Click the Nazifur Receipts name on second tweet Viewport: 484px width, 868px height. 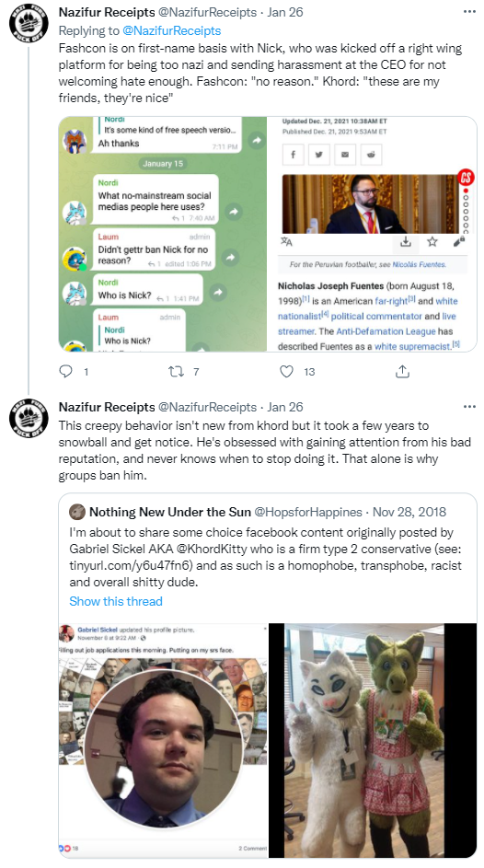107,407
